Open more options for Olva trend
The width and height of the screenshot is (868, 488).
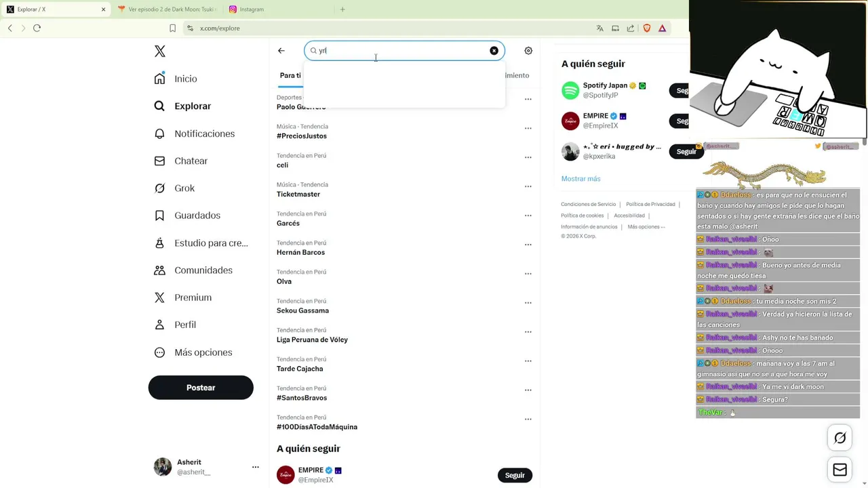click(528, 274)
